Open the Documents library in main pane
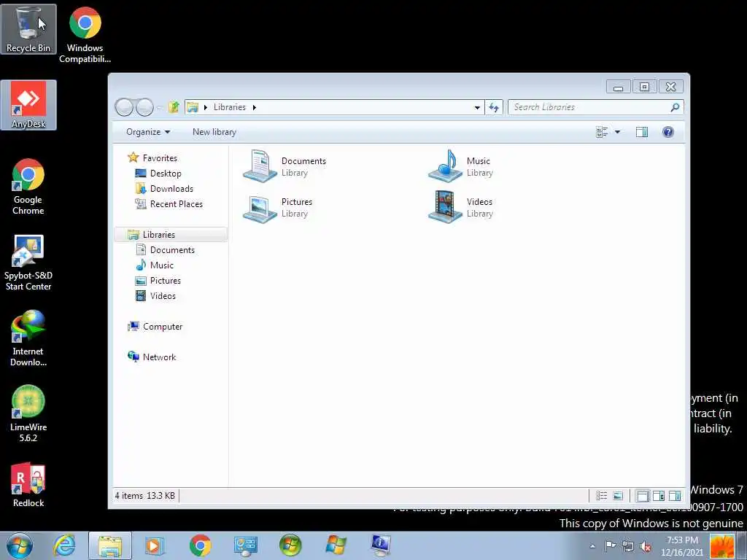 point(285,166)
